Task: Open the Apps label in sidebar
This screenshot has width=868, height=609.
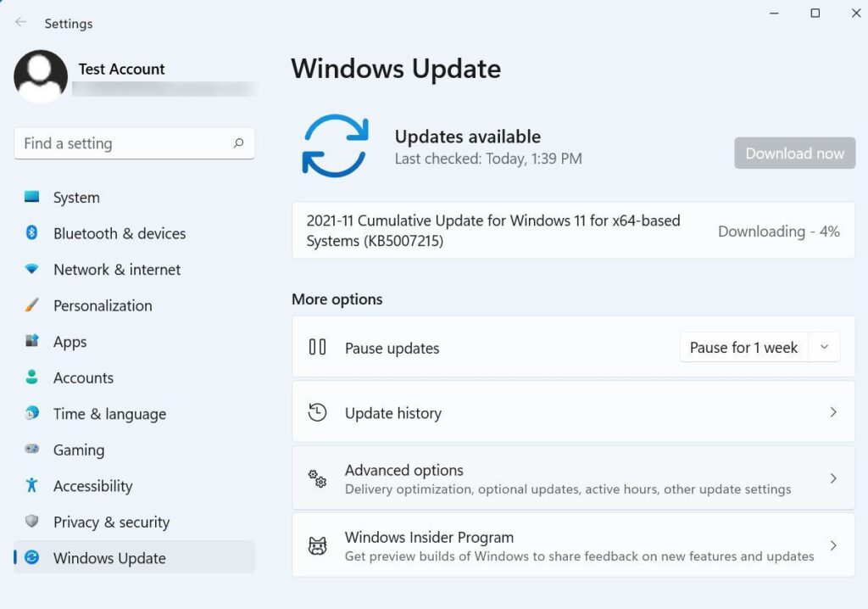Action: 70,342
